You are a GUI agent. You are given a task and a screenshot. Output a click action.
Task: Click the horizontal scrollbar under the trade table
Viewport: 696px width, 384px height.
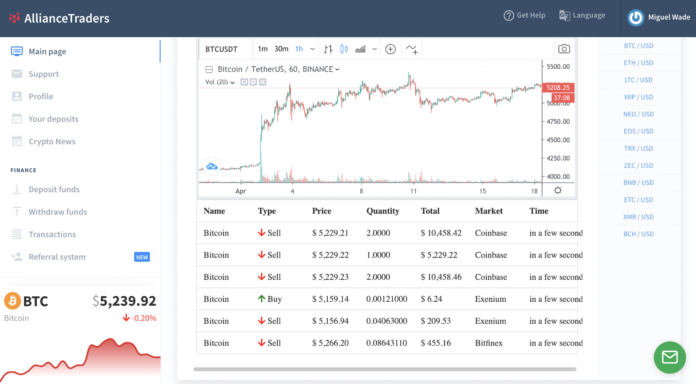(x=385, y=369)
